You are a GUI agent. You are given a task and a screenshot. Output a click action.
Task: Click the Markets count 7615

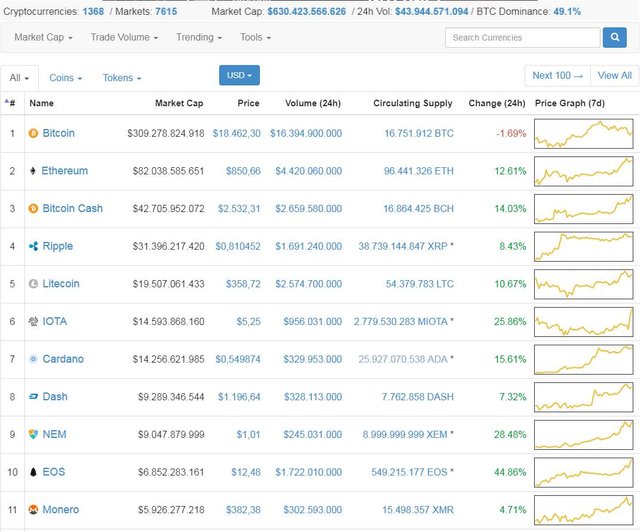pos(166,11)
